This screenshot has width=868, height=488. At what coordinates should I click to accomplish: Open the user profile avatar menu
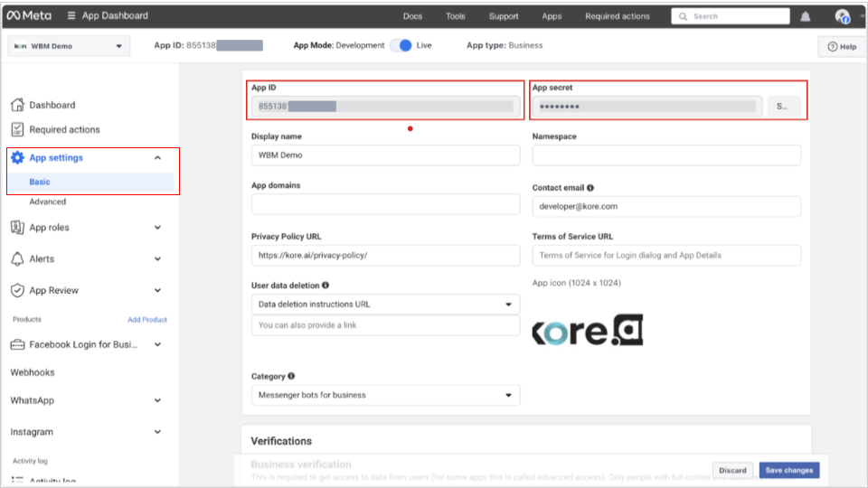coord(843,16)
